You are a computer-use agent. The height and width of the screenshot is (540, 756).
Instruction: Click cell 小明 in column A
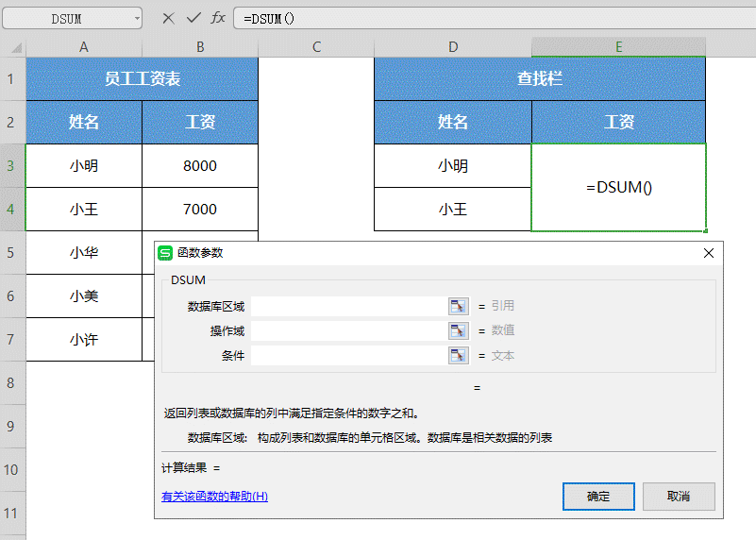(84, 165)
